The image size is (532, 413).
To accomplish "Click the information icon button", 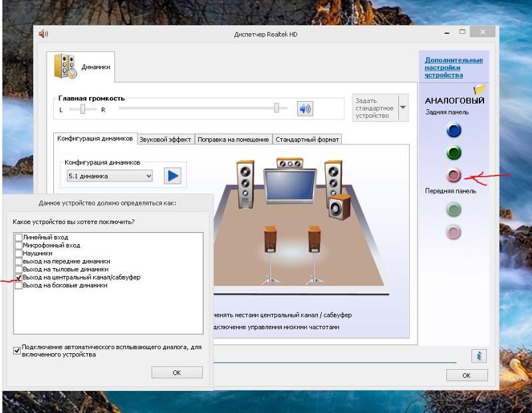I will pyautogui.click(x=479, y=356).
